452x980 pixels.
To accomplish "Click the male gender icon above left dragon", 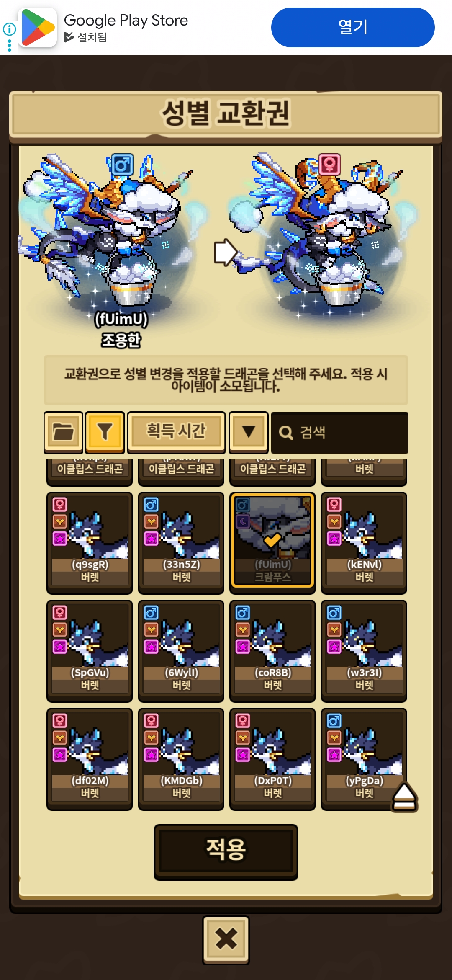I will tap(122, 165).
